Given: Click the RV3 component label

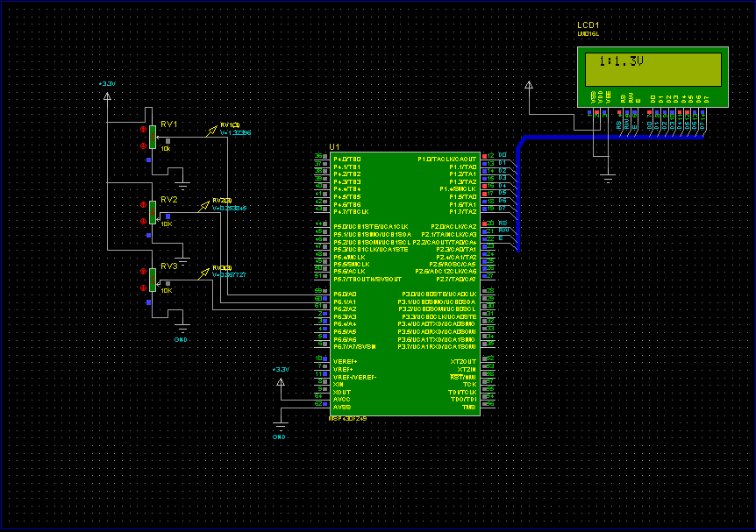Looking at the screenshot, I should [168, 266].
